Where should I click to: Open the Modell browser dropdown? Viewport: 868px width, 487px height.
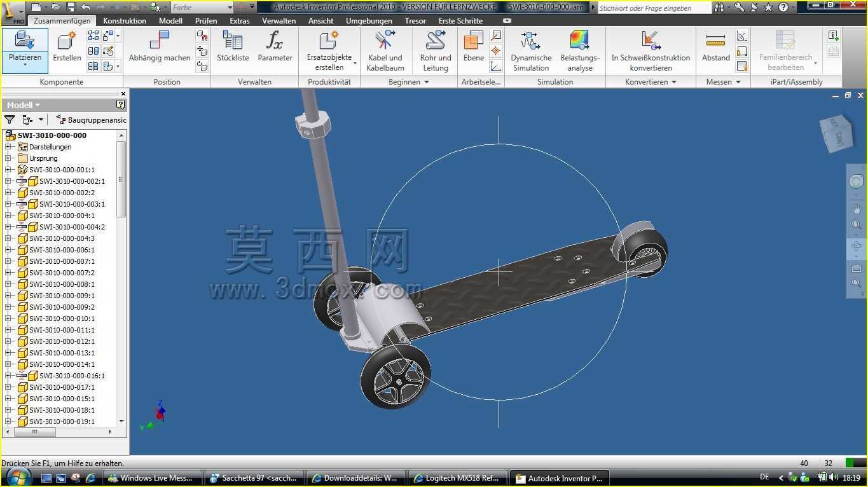24,105
